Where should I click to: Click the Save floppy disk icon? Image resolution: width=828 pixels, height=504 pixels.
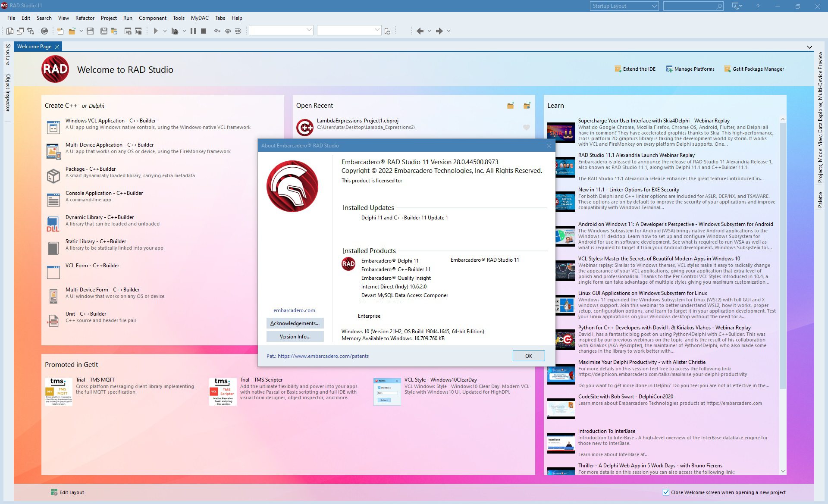pos(90,31)
